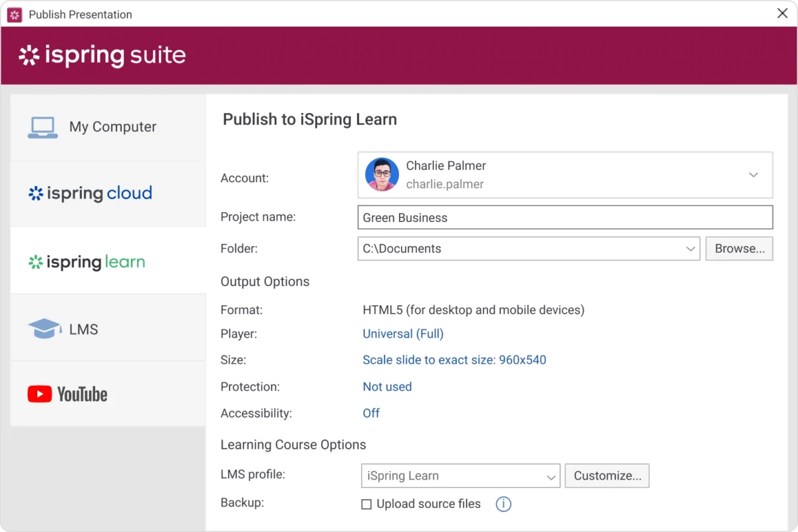Expand the Account dropdown chevron
This screenshot has width=798, height=532.
click(753, 175)
